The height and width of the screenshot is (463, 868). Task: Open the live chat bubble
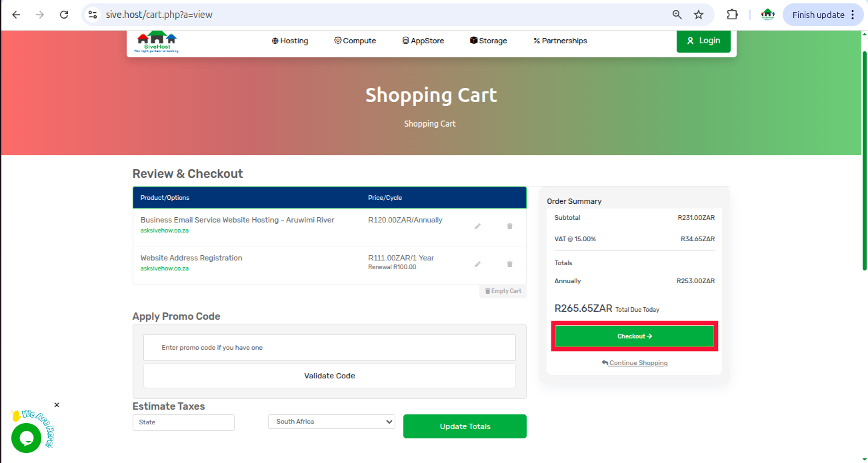point(27,438)
